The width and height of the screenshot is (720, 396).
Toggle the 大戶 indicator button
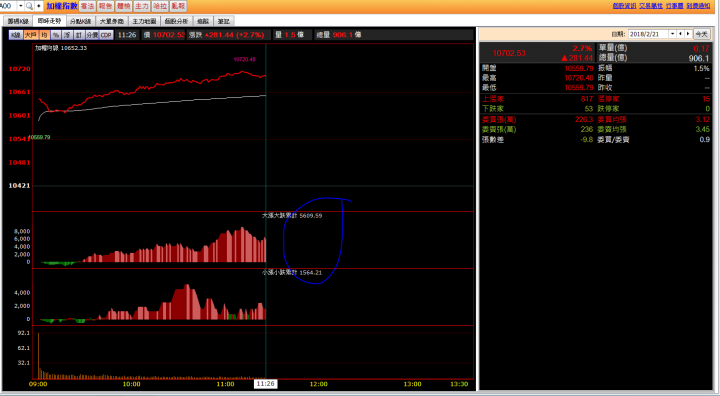(31, 35)
